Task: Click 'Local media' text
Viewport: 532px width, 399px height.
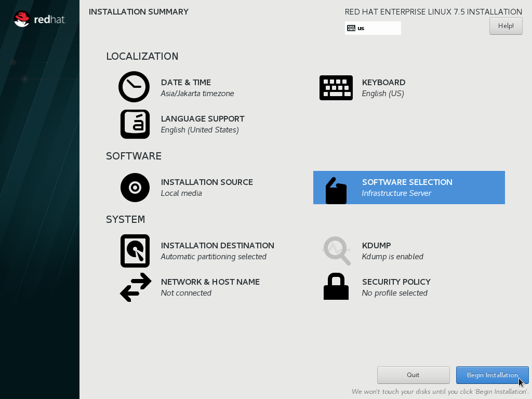Action: 181,193
